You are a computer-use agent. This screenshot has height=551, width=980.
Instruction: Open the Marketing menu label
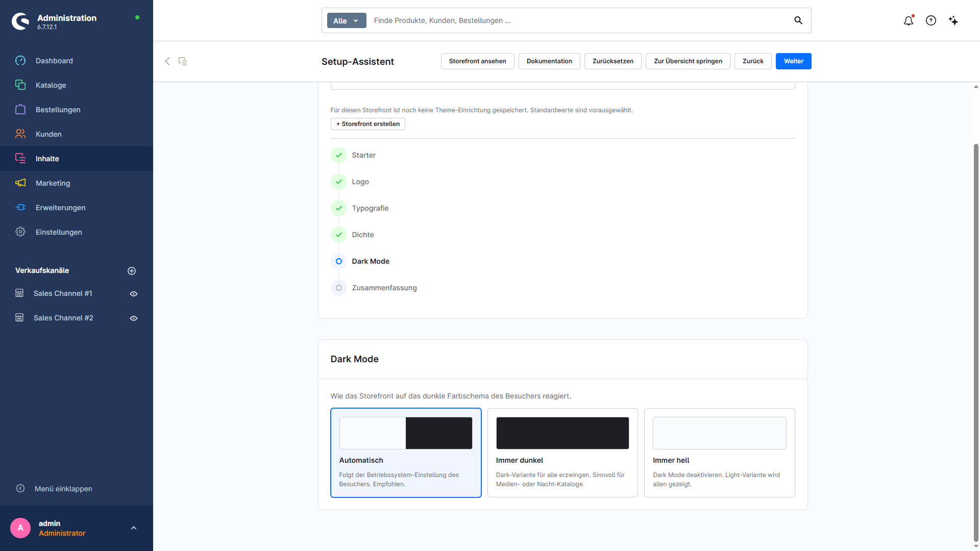click(x=53, y=183)
